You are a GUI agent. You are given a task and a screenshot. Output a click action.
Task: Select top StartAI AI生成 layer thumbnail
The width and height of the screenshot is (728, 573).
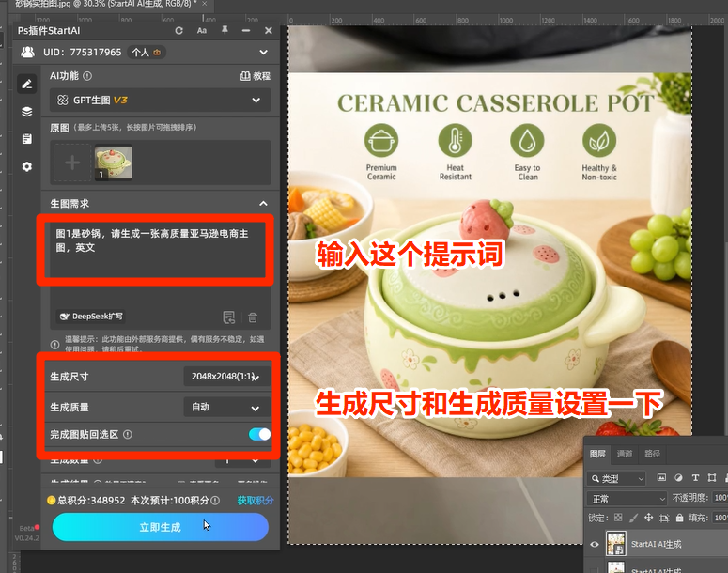pos(616,544)
